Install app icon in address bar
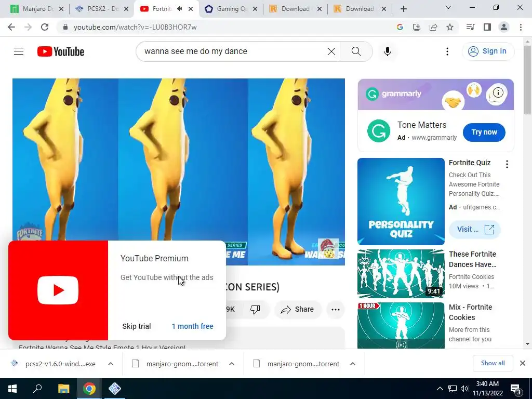 417,27
